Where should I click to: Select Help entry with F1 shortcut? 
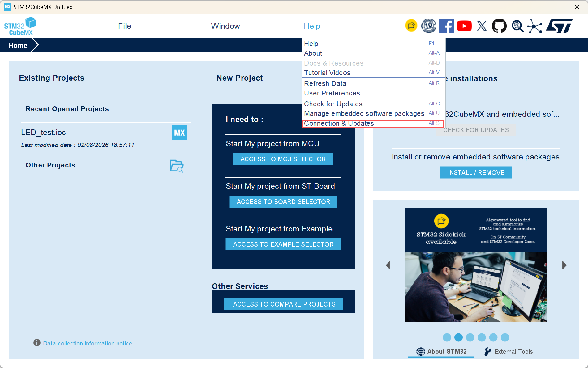point(373,44)
